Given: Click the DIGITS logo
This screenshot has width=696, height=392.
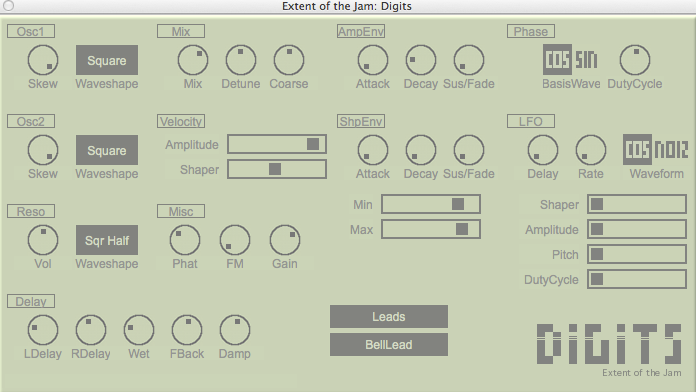Looking at the screenshot, I should 609,344.
